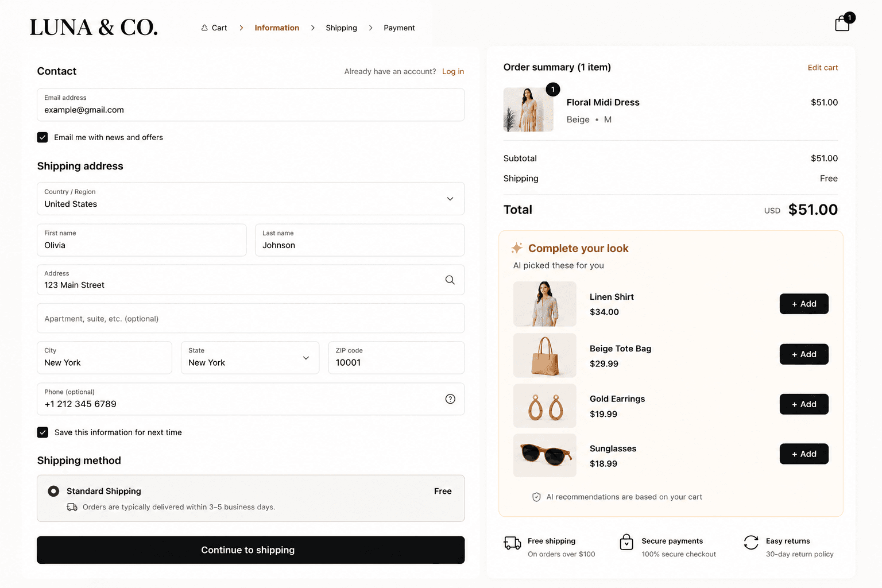
Task: Click the ZIP code field
Action: point(396,358)
